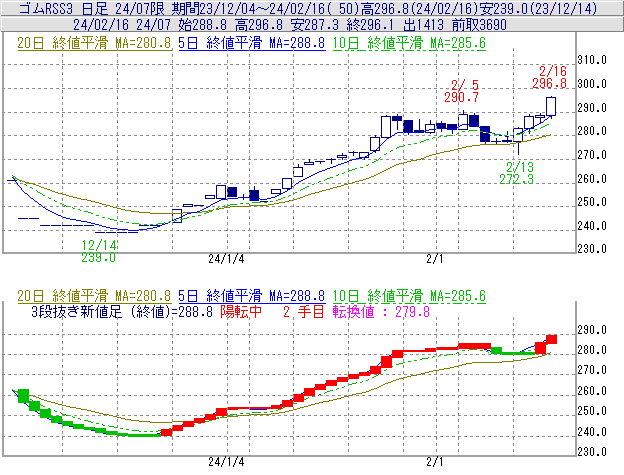This screenshot has height=475, width=624.
Task: Click the magenta 転換値 : 279.8 text
Action: coord(381,312)
